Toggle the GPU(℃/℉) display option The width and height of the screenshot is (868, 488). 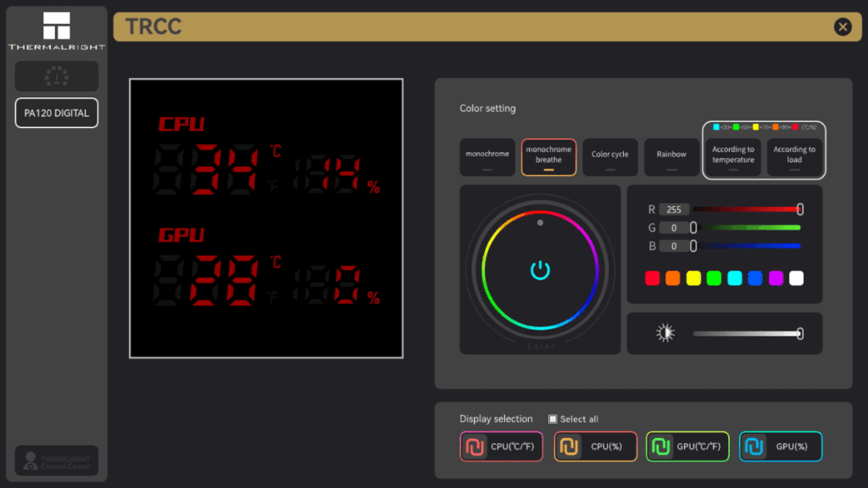pos(687,446)
